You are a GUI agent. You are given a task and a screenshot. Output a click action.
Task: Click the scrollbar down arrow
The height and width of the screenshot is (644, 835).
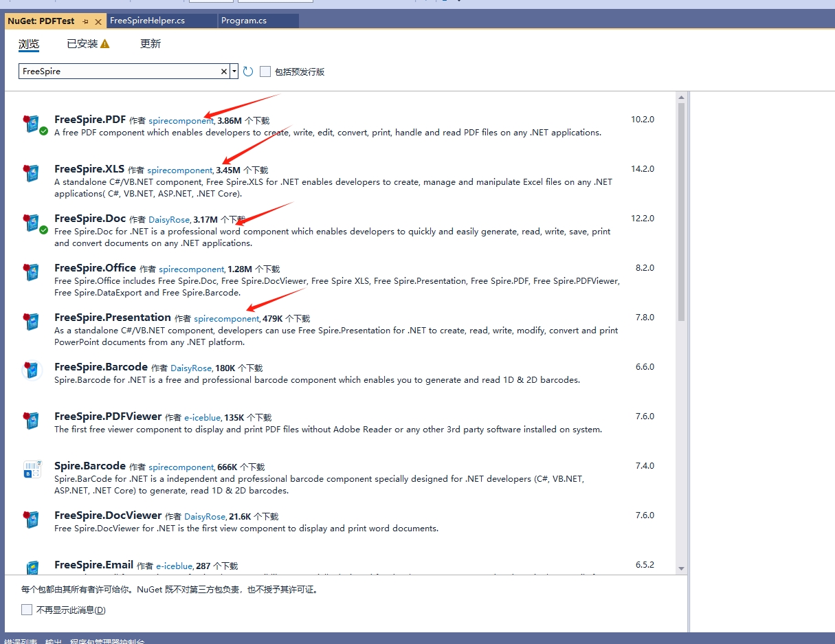(681, 568)
